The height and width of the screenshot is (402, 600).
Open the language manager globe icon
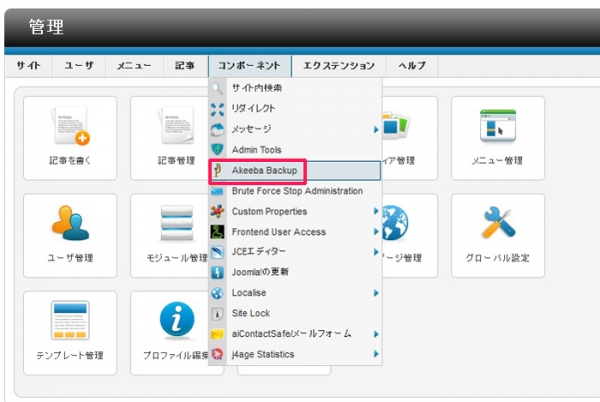395,223
